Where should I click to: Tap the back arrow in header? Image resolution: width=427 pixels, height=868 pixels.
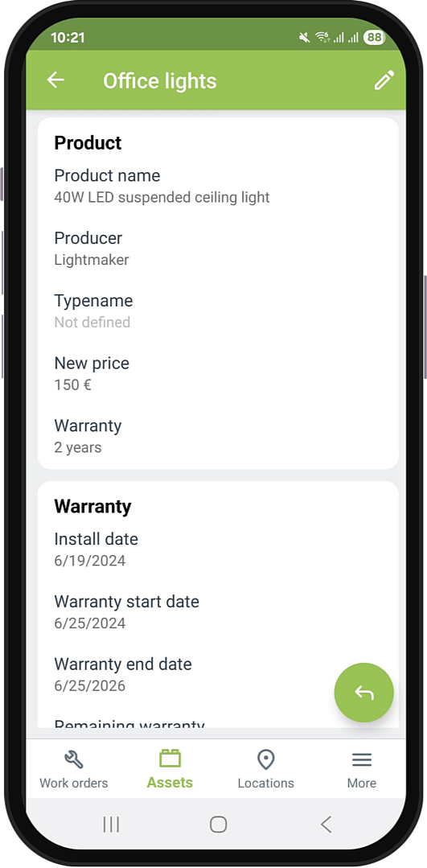coord(55,80)
